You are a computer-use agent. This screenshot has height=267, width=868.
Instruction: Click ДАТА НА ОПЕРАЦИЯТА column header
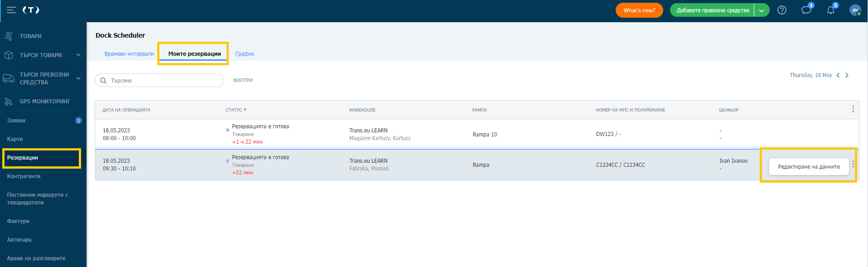click(x=126, y=110)
